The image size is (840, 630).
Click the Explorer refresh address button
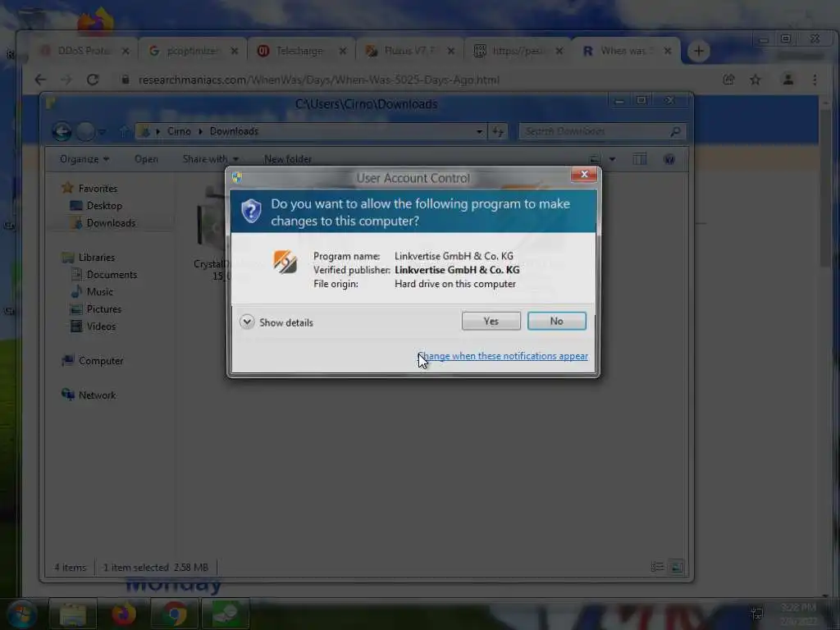coord(498,132)
